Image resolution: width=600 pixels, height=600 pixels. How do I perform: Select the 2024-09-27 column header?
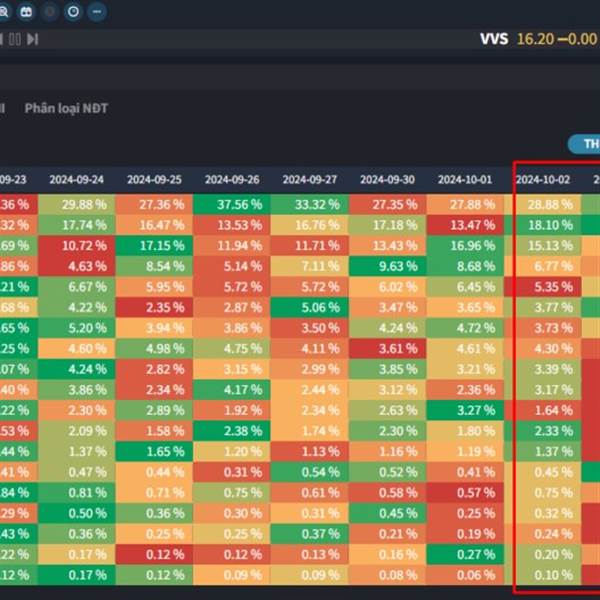coord(310,179)
